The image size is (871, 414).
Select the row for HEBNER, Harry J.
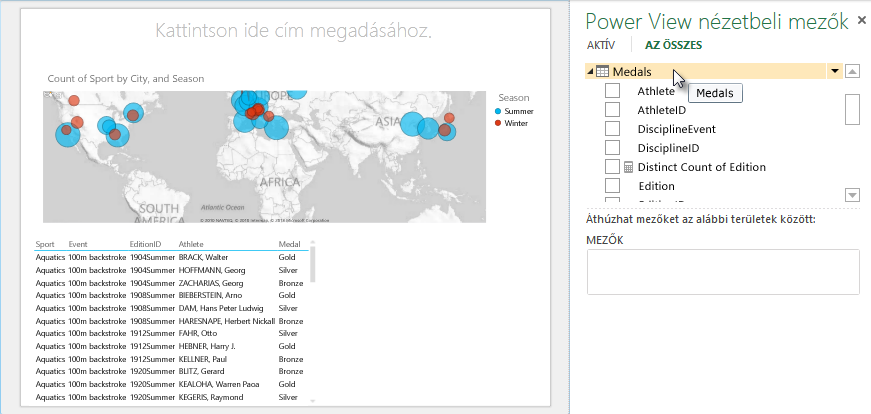(169, 346)
